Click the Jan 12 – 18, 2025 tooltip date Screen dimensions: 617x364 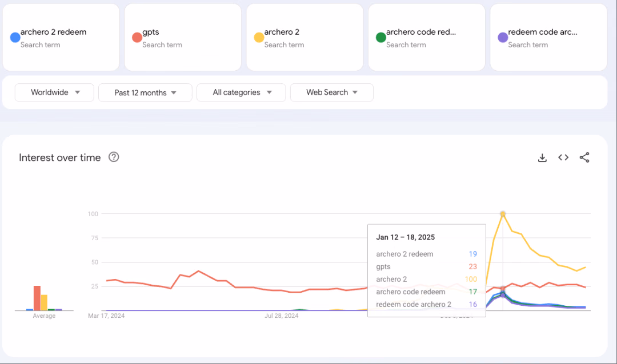coord(405,237)
